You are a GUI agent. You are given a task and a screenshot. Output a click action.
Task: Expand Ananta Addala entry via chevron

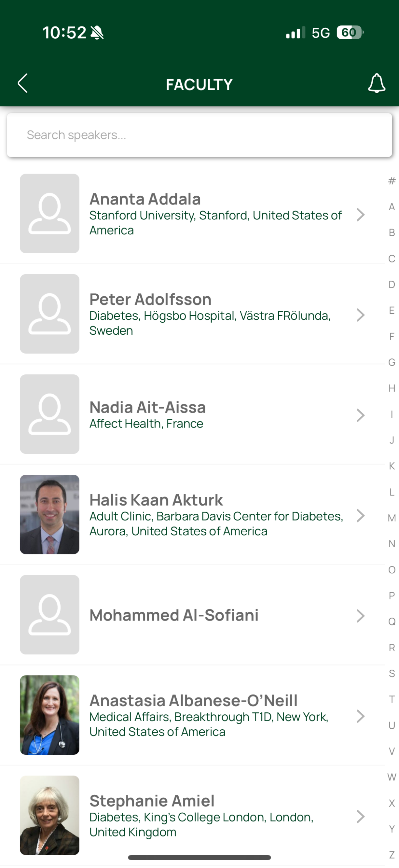pyautogui.click(x=360, y=215)
